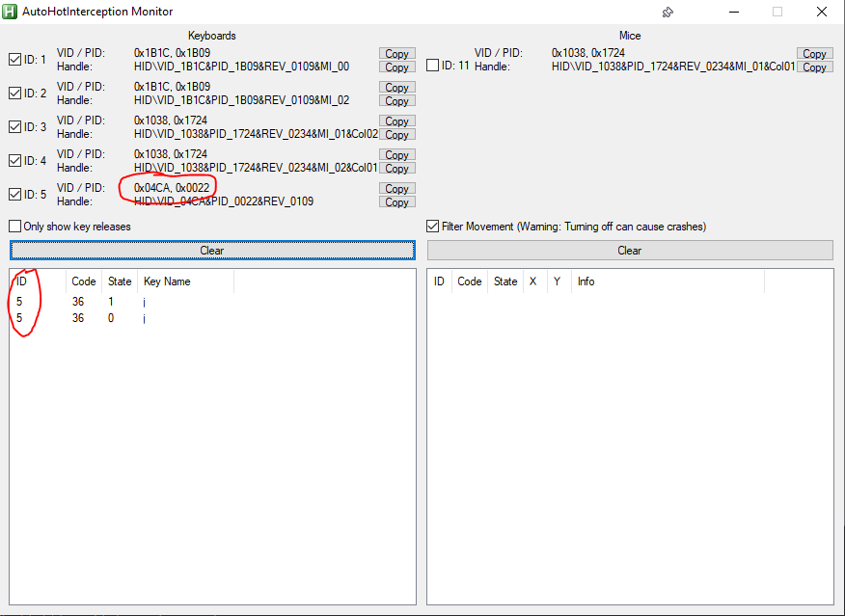Image resolution: width=845 pixels, height=616 pixels.
Task: Uncheck keyboard ID: 2 checkbox
Action: click(15, 94)
